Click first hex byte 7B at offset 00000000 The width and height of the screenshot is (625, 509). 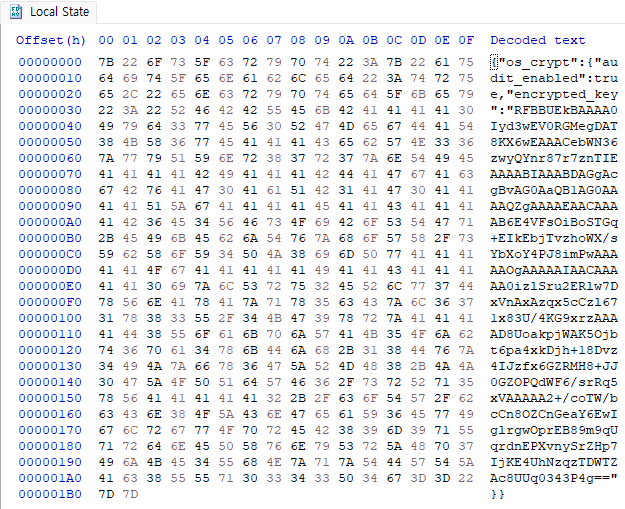pos(107,61)
